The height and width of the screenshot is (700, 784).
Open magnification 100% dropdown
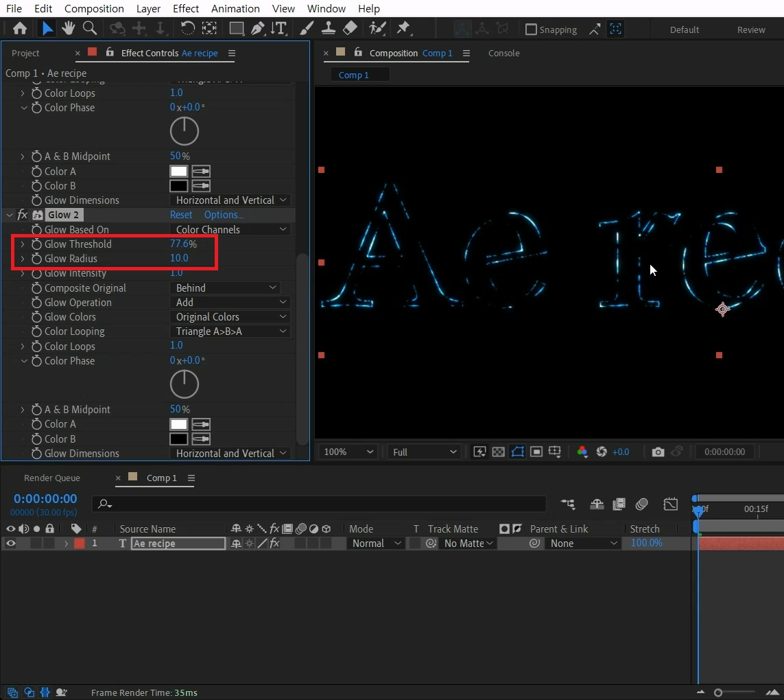[348, 452]
